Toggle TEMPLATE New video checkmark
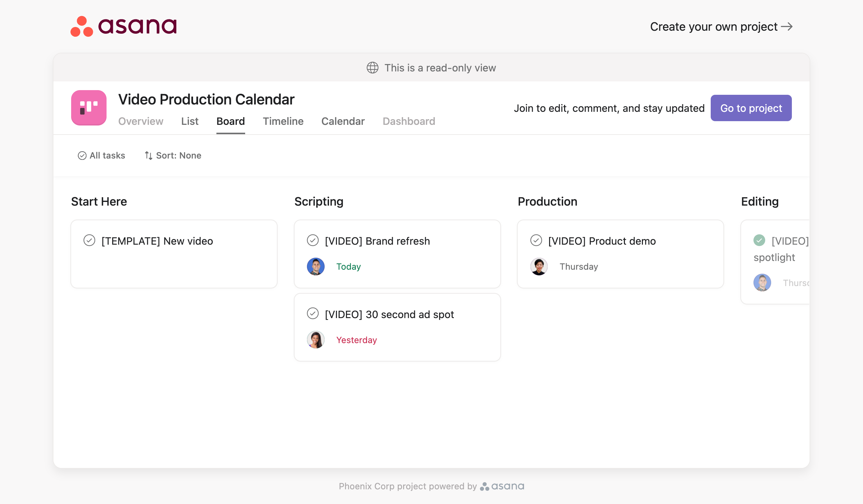 coord(90,241)
